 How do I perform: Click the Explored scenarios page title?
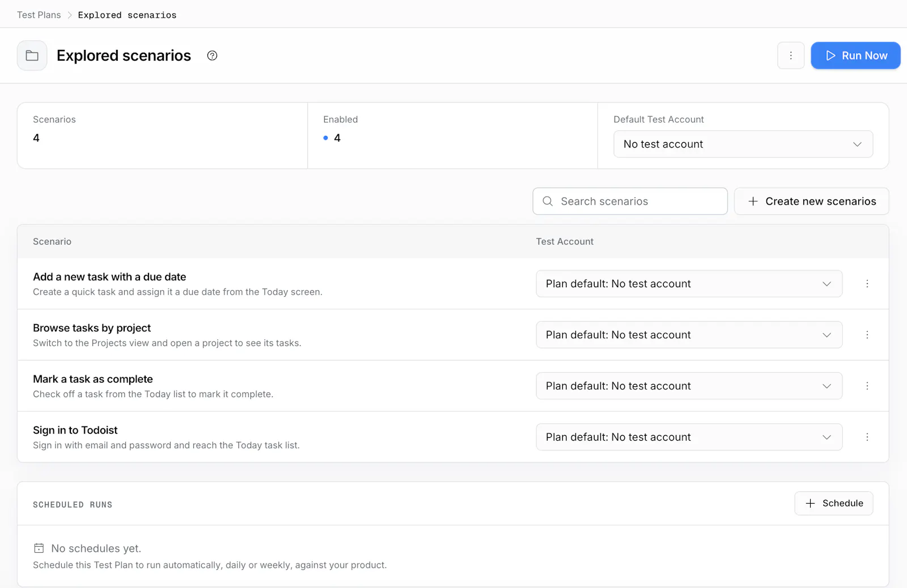tap(124, 56)
